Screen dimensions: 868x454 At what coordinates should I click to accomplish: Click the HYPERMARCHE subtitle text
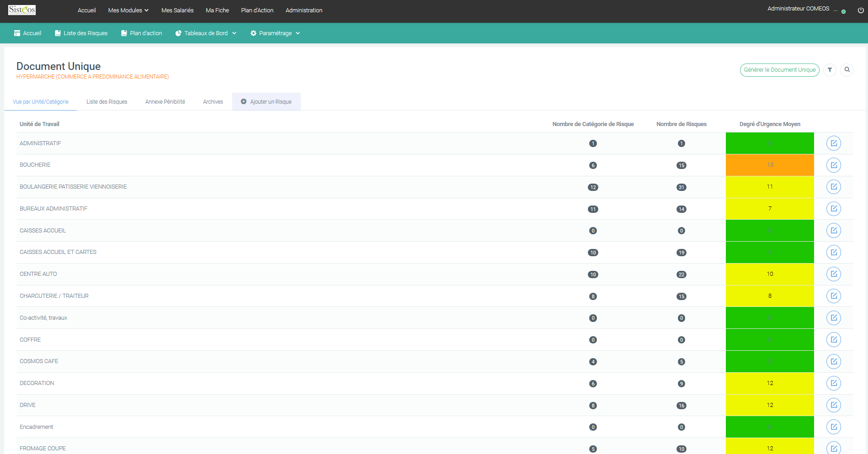[92, 77]
